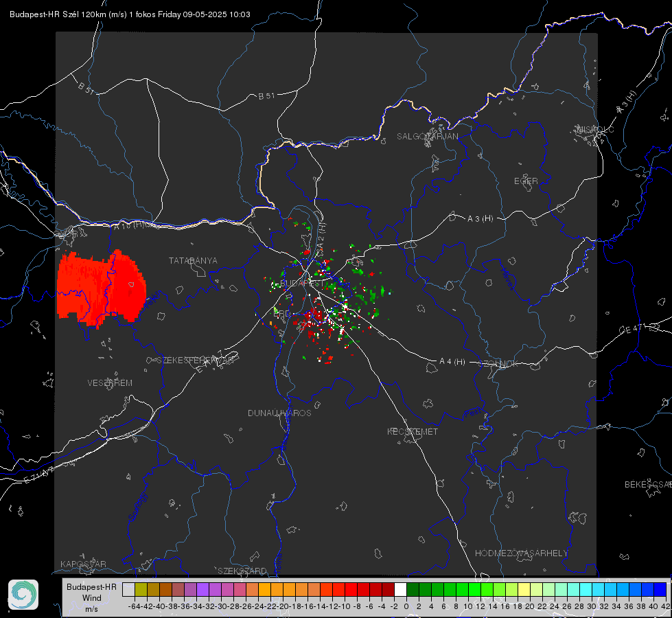Click the KECSKEMET city label
The image size is (672, 618).
coord(413,432)
